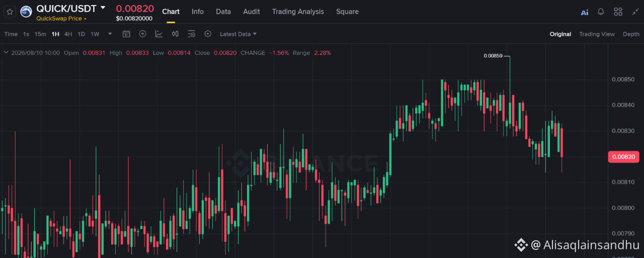The height and width of the screenshot is (258, 644).
Task: Open the Data tab
Action: (x=223, y=12)
